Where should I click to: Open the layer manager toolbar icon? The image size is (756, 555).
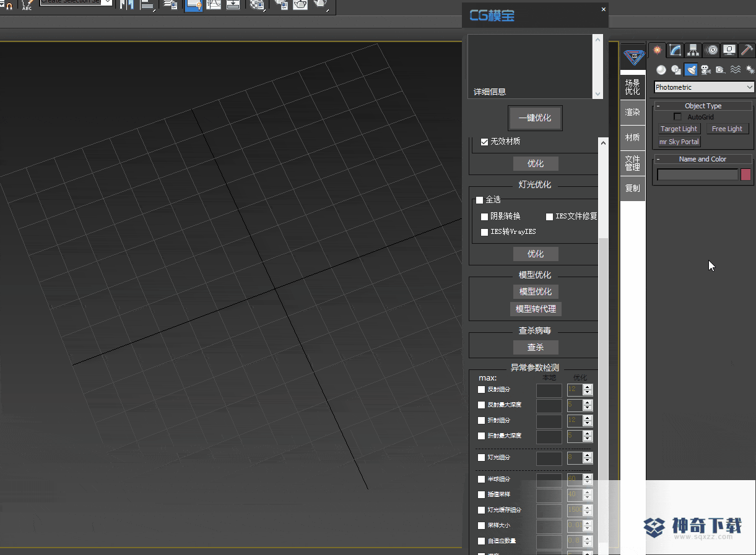coord(172,5)
